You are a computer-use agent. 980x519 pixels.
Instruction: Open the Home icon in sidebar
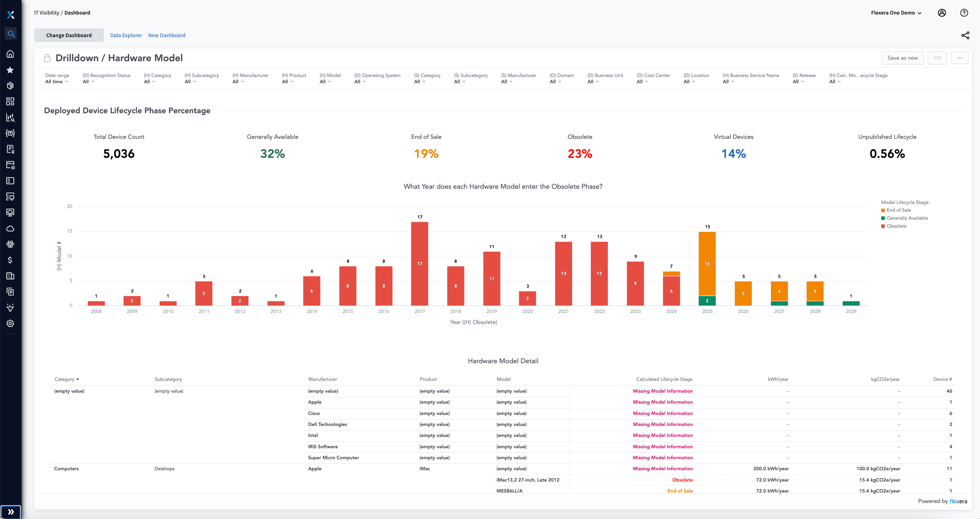(10, 54)
